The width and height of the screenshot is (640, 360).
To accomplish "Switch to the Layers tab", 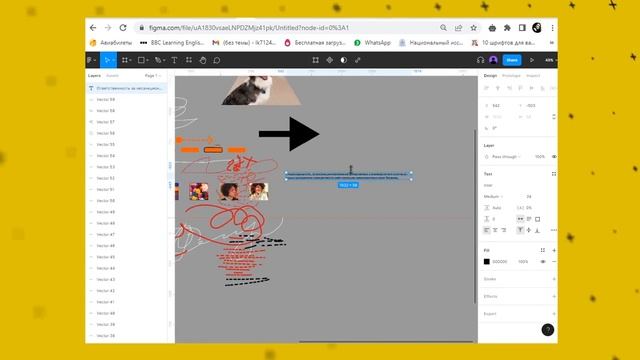I will [94, 76].
